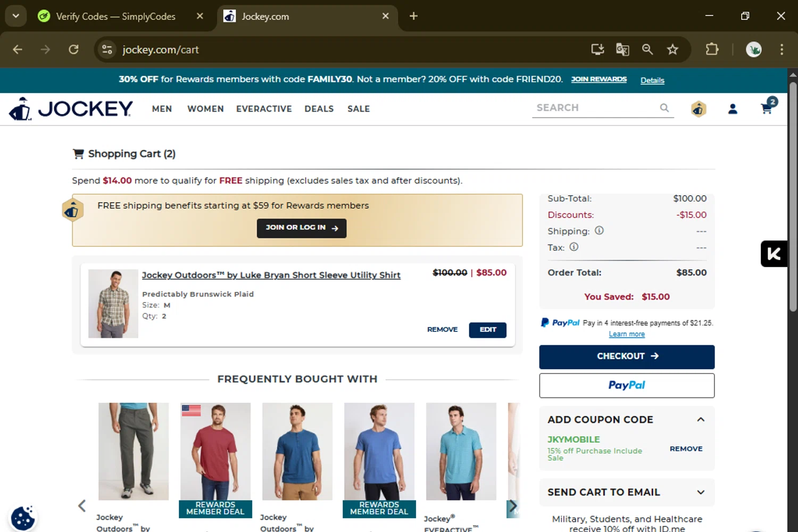Open the Utility Shirt product title link
The height and width of the screenshot is (532, 798).
(271, 275)
